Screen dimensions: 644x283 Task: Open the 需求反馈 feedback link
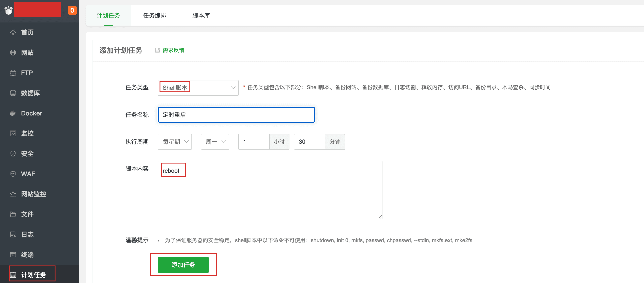click(173, 50)
